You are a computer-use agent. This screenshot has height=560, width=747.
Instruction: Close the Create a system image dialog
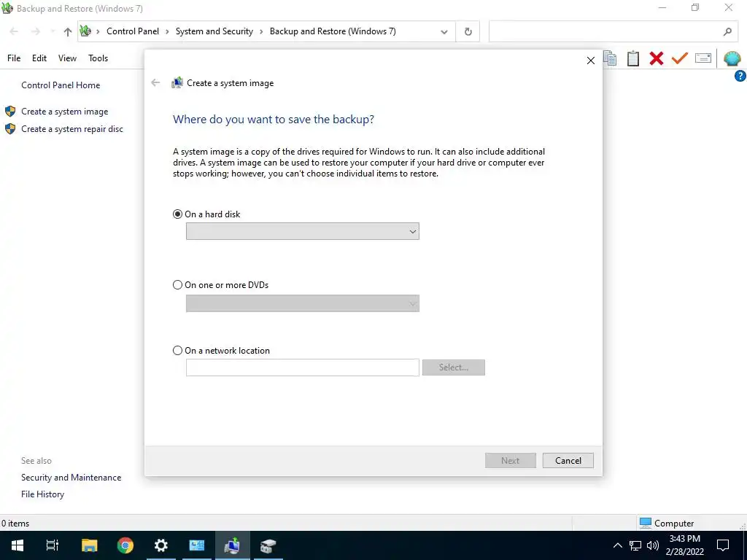click(x=591, y=61)
